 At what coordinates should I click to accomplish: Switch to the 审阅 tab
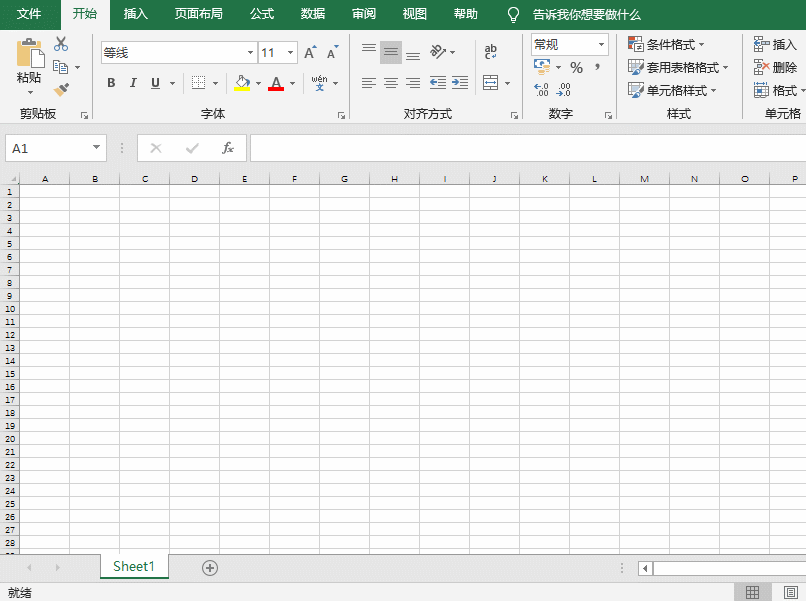(364, 14)
